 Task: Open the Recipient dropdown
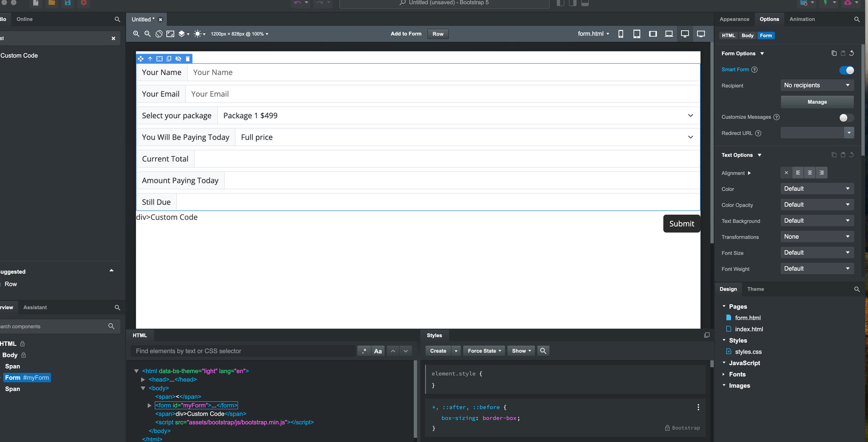click(817, 85)
